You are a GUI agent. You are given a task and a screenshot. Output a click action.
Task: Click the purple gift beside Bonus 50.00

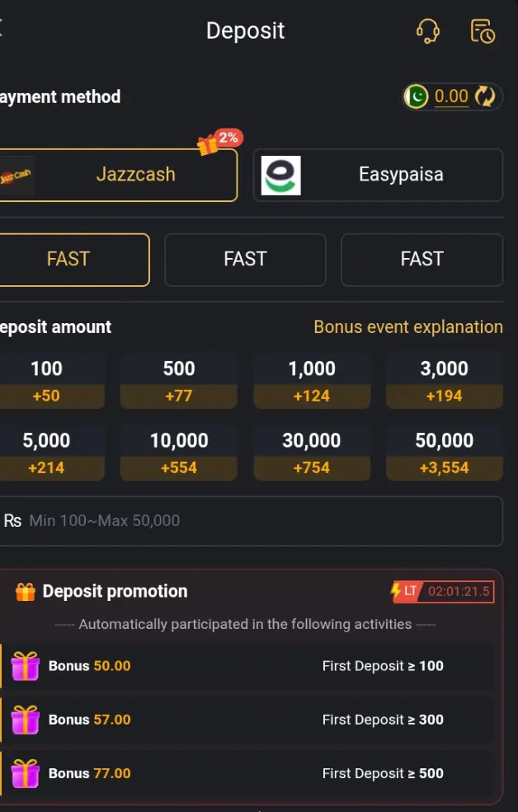point(25,666)
